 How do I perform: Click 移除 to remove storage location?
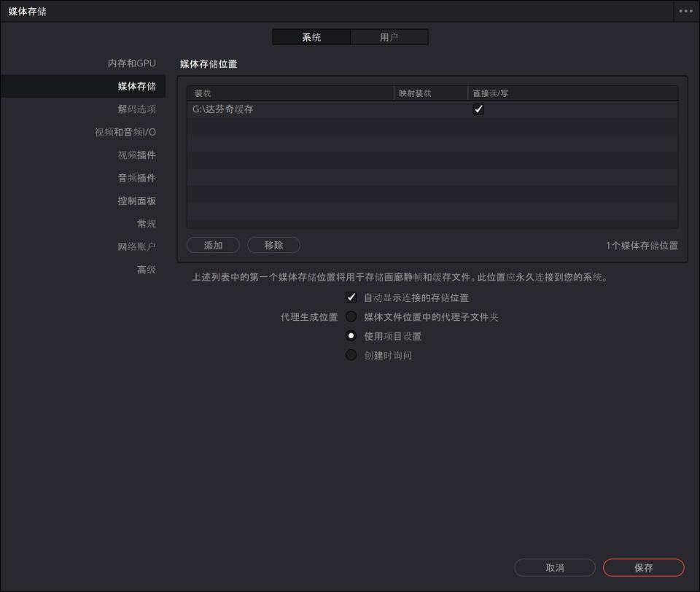click(x=273, y=245)
